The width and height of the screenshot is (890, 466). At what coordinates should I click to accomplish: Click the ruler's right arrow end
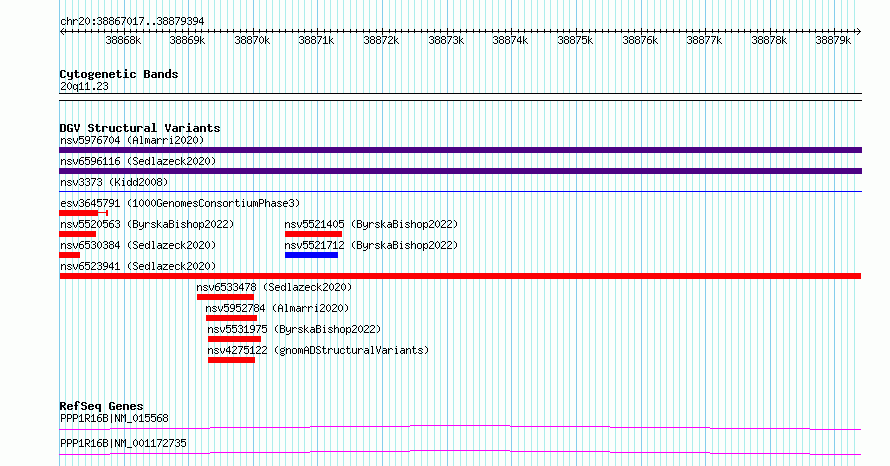859,31
